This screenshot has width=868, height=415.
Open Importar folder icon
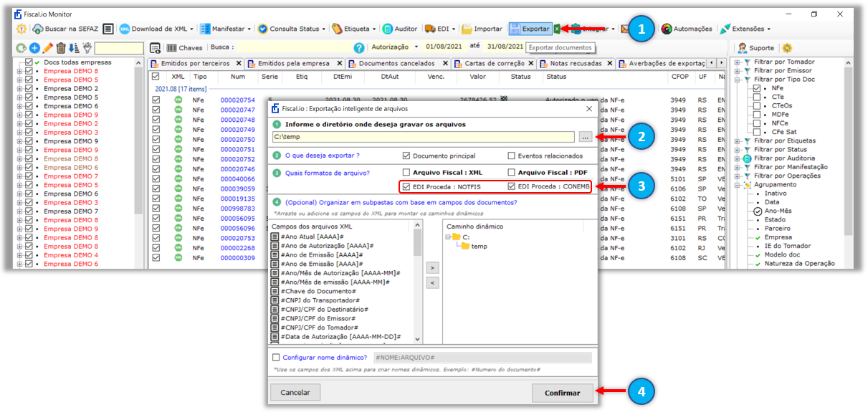pos(467,29)
